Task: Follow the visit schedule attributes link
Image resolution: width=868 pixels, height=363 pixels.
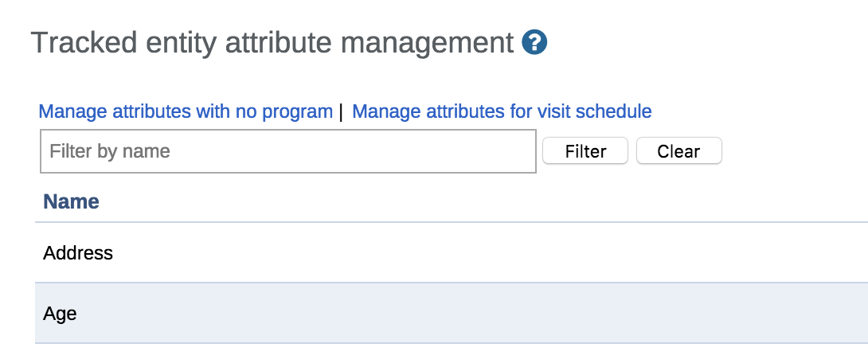Action: coord(502,111)
